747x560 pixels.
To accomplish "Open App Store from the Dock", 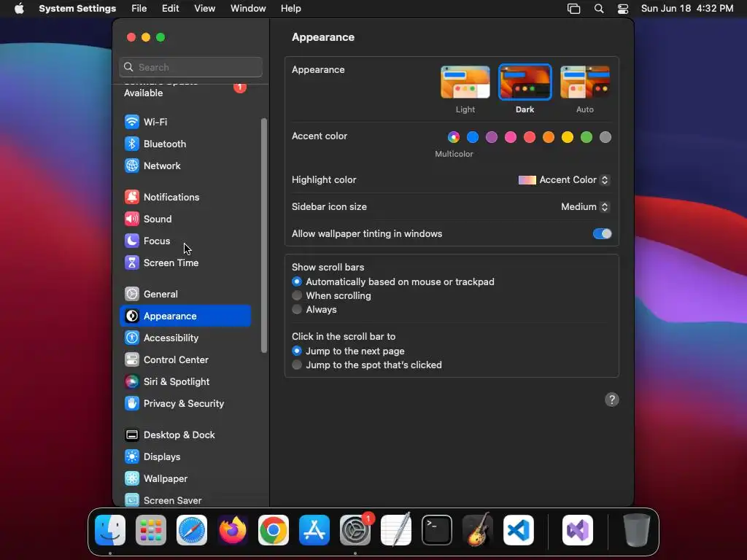I will [x=314, y=530].
